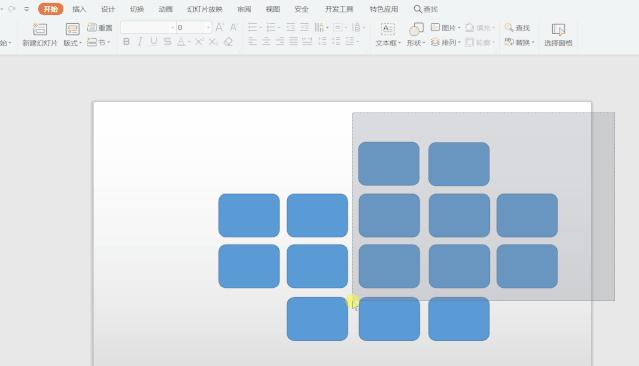Click the font color A icon
Screen dimensions: 639x366
(x=181, y=42)
